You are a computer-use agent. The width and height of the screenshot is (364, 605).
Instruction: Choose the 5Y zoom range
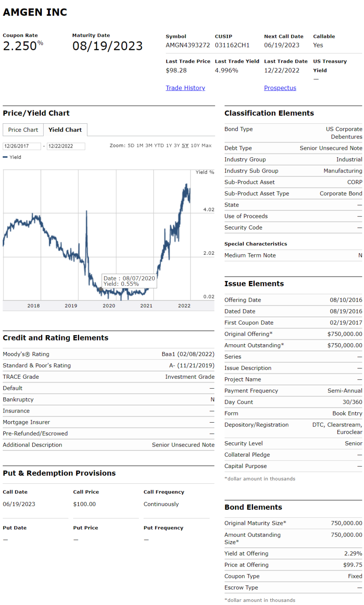point(185,145)
